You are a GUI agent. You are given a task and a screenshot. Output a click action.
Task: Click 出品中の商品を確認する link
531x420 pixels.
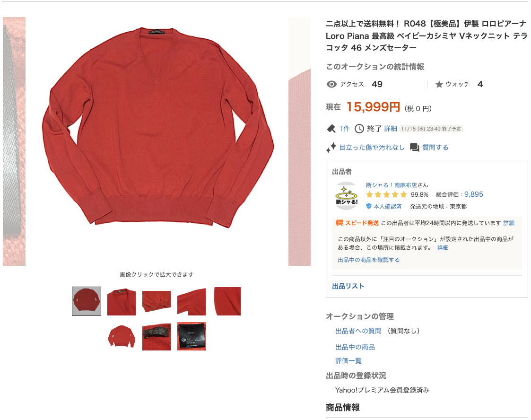pos(368,260)
